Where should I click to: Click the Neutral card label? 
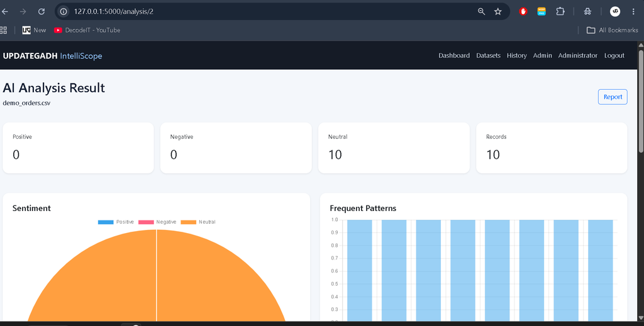click(338, 136)
